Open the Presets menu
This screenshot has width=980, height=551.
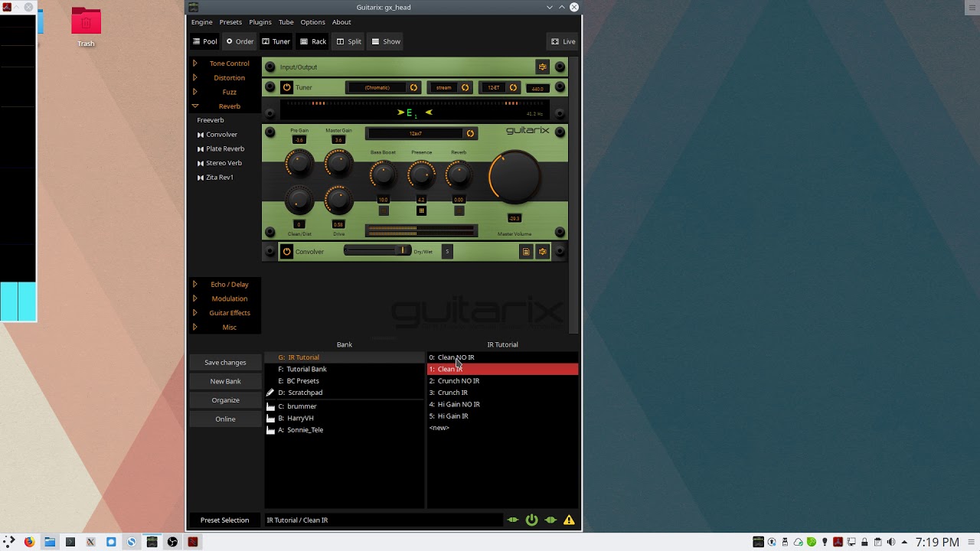(x=230, y=22)
